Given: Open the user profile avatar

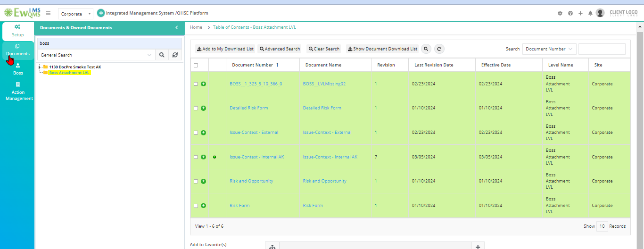Looking at the screenshot, I should [600, 13].
